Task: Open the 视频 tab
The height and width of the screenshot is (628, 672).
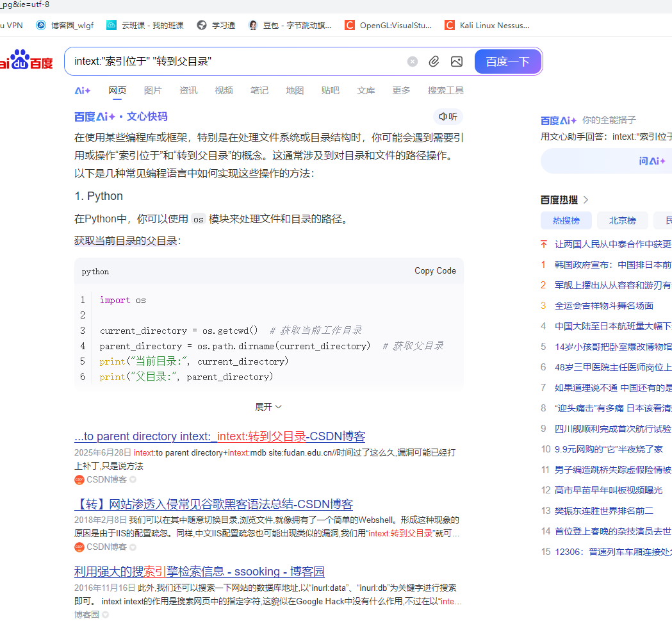Action: coord(224,90)
